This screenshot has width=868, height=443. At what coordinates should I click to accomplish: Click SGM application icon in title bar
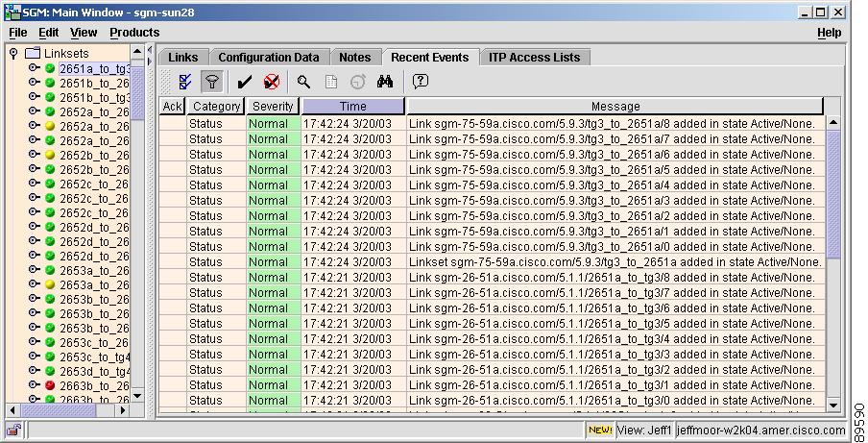12,12
